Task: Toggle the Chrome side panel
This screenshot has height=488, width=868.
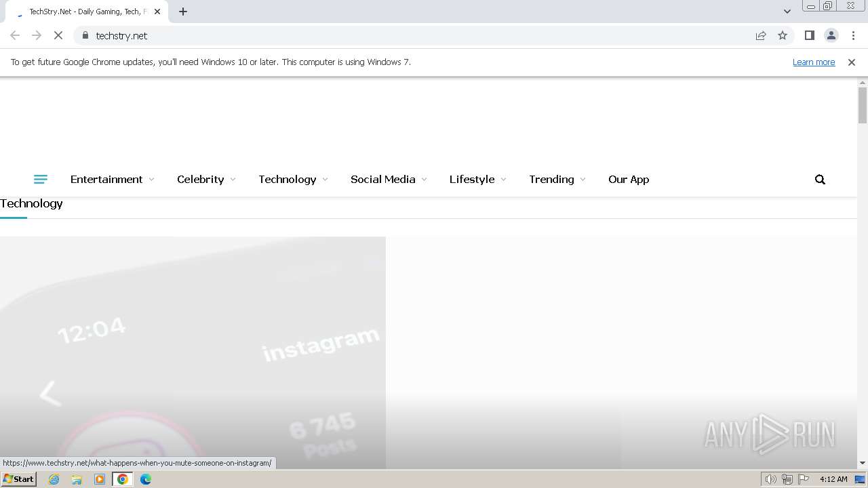Action: pos(809,35)
